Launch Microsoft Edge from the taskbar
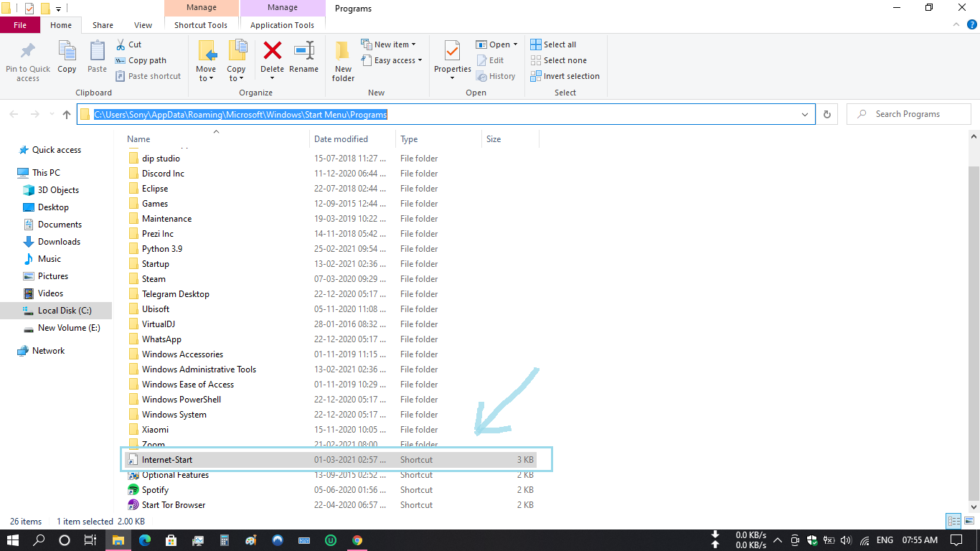 (146, 540)
